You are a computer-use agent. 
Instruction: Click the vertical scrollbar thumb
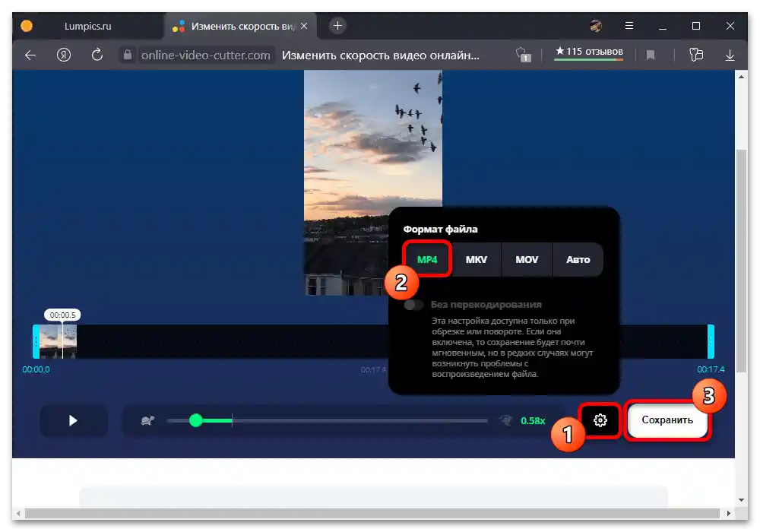741,261
